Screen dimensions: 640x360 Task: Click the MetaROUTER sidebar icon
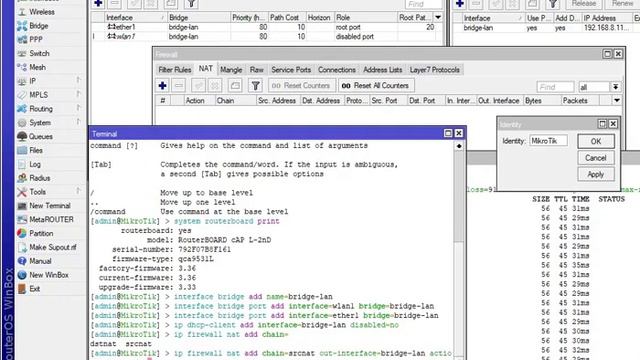pos(22,220)
